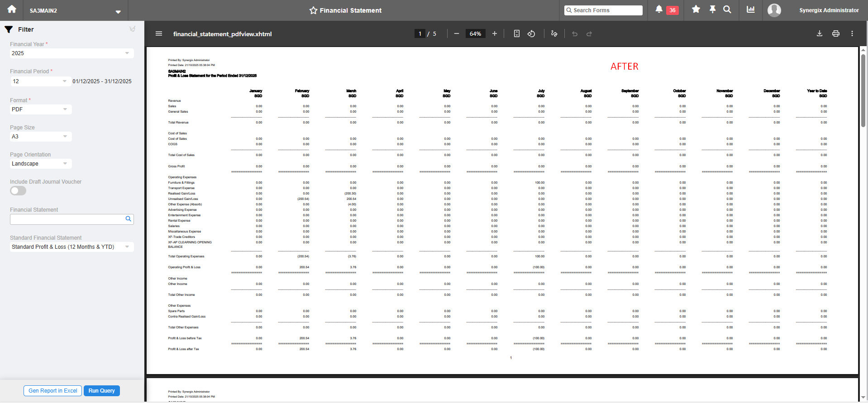The width and height of the screenshot is (868, 403).
Task: Rotate the PDF page counterclockwise
Action: [x=531, y=34]
